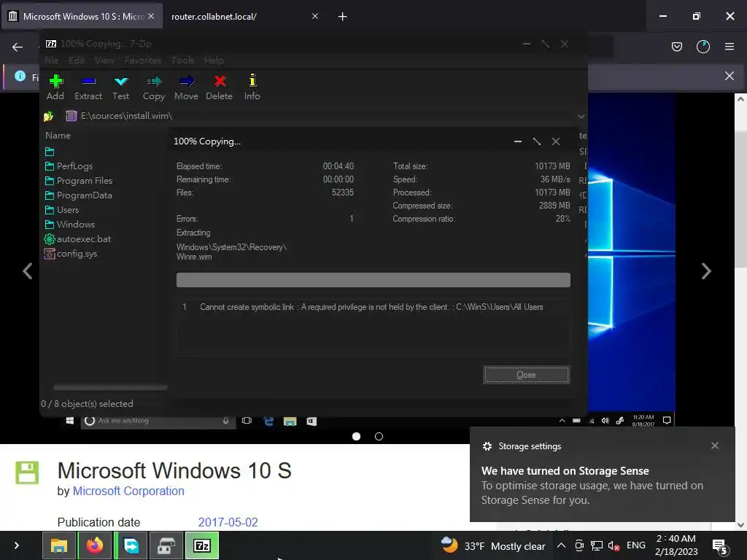Screen dimensions: 747x560
Task: Select autoexec.bat file
Action: coord(77,239)
